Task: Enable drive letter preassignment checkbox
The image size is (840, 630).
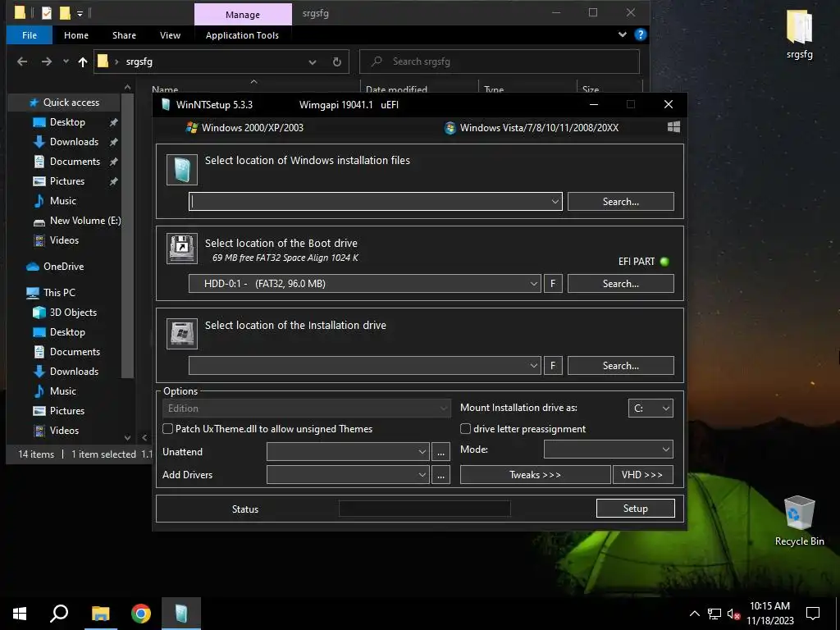Action: [x=466, y=428]
